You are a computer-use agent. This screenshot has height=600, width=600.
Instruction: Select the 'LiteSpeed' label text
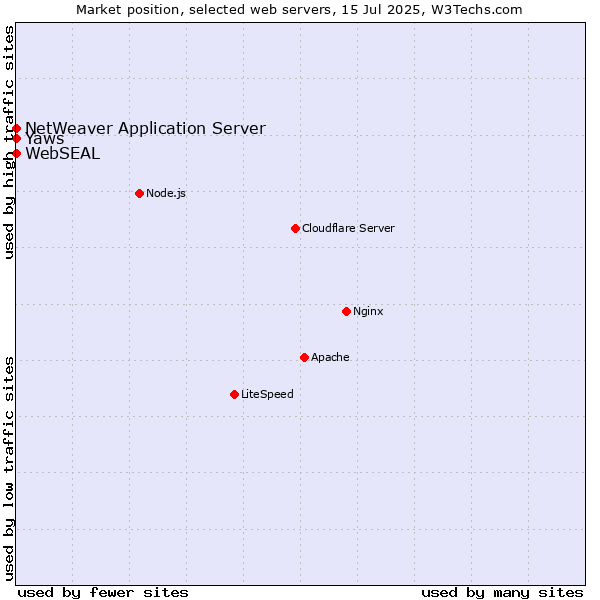tap(267, 394)
